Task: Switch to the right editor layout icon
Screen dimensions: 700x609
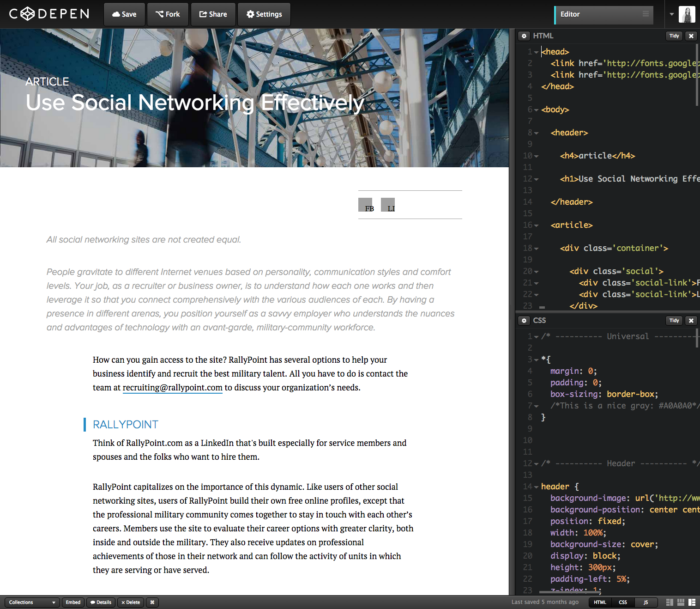Action: pyautogui.click(x=692, y=602)
